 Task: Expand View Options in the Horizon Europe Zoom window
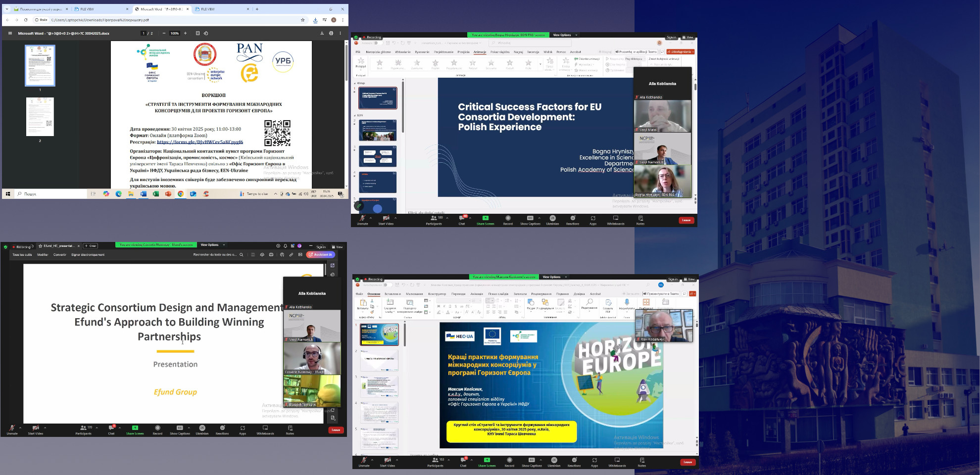click(x=554, y=277)
